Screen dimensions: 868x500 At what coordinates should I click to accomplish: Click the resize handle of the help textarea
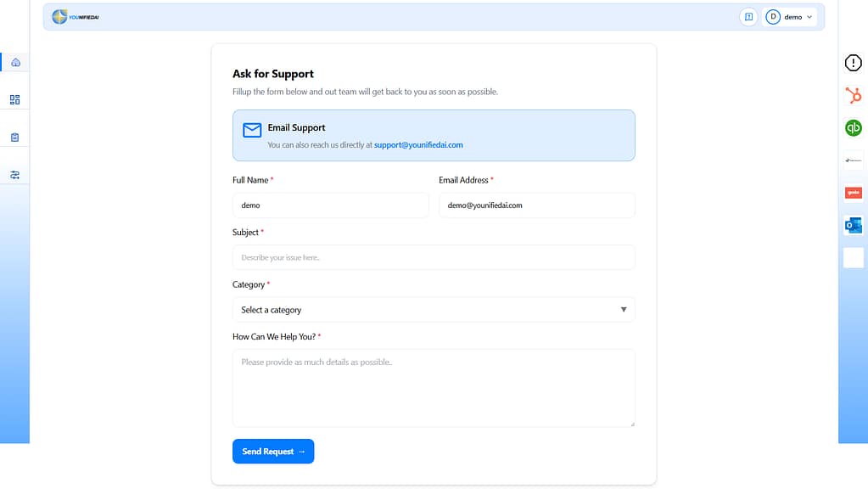pyautogui.click(x=632, y=424)
